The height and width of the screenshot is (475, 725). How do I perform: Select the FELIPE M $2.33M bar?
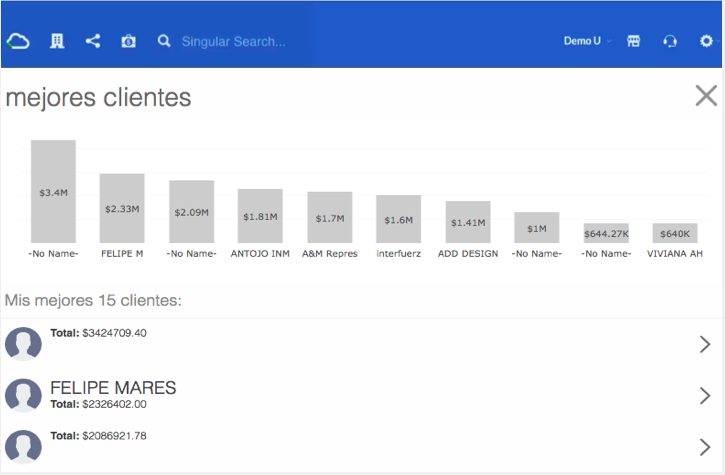[x=122, y=208]
